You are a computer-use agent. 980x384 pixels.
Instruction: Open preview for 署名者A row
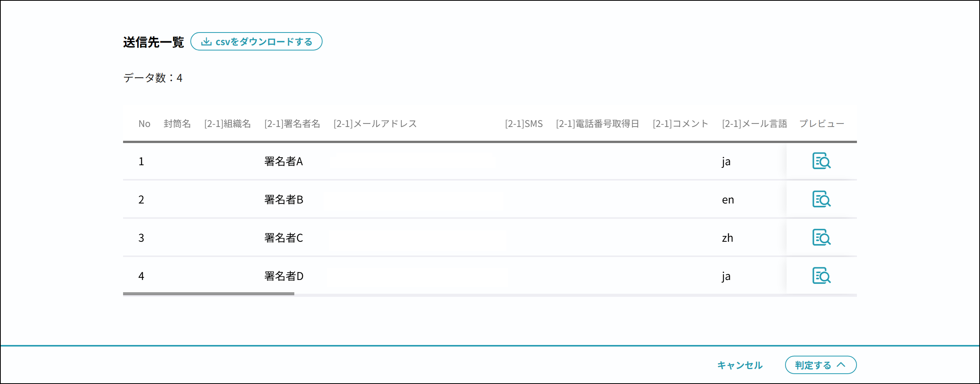click(x=821, y=161)
